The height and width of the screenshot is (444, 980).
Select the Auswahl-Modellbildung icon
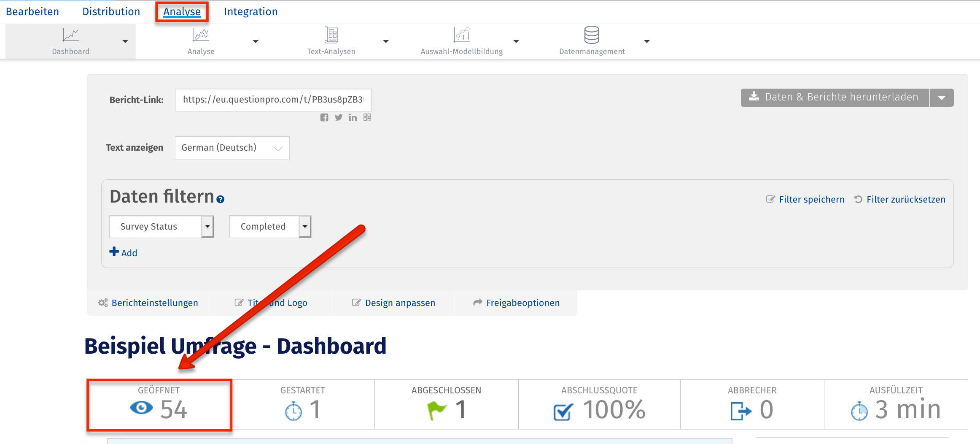[462, 35]
